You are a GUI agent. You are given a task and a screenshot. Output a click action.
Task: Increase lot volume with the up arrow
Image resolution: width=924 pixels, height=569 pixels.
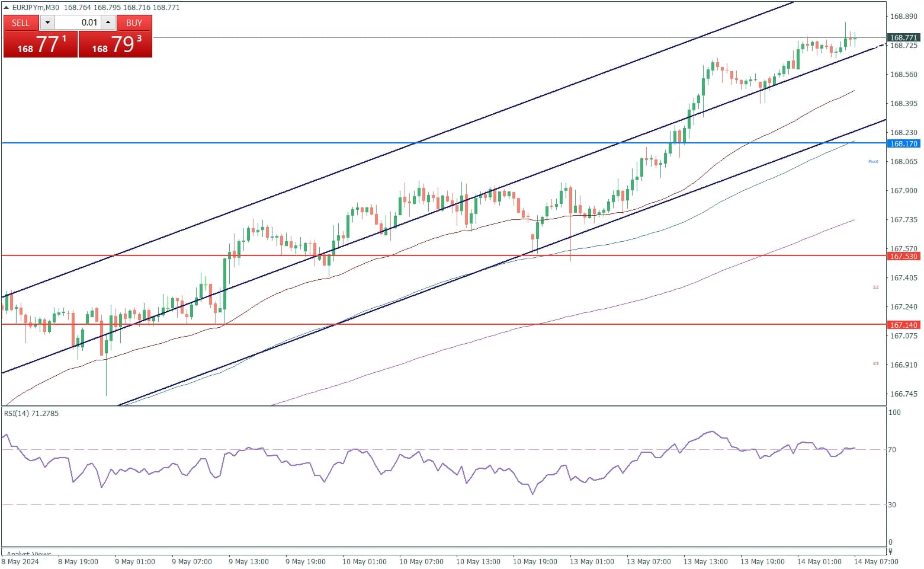point(108,23)
